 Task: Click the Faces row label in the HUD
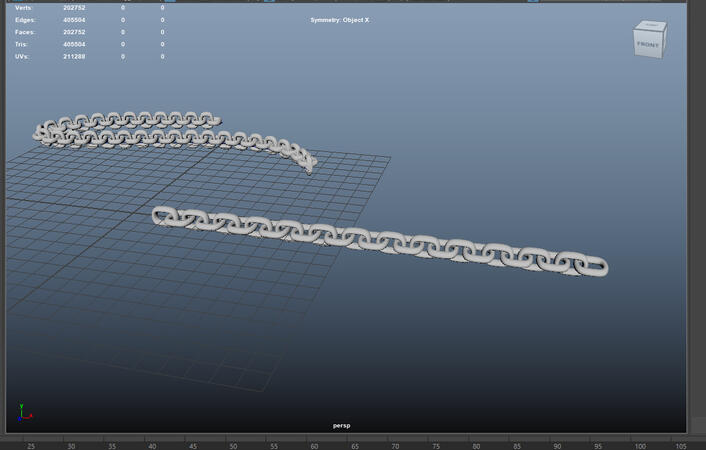(25, 32)
